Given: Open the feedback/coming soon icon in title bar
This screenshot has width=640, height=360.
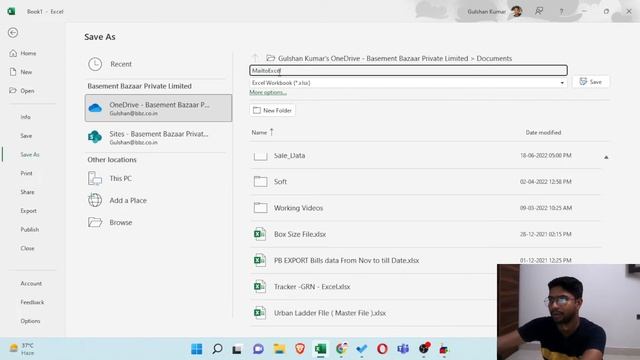Looking at the screenshot, I should 539,11.
